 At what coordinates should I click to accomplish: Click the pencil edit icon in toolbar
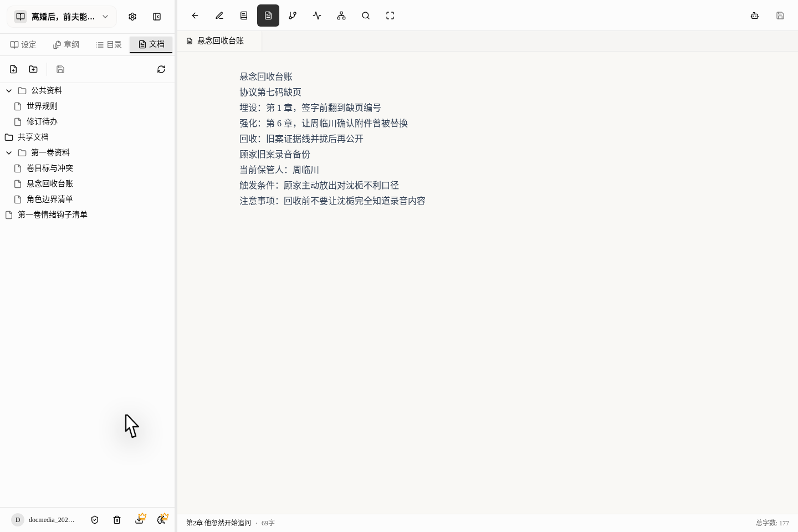coord(219,16)
